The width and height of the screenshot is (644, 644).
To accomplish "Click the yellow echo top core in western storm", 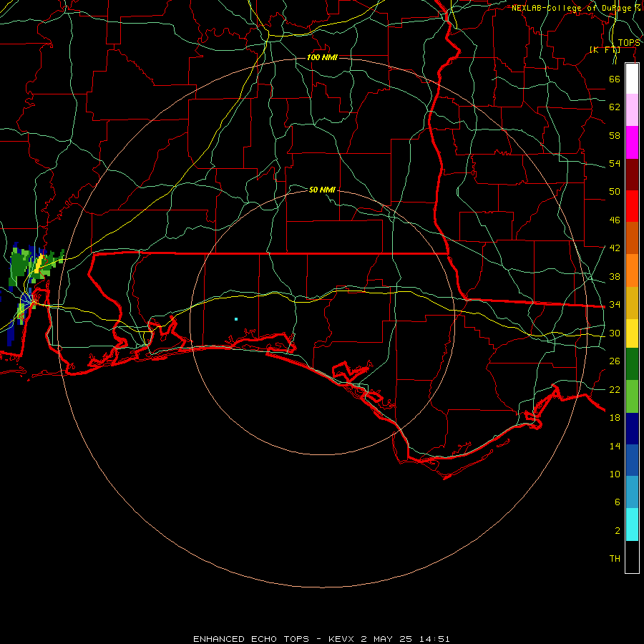I will (x=39, y=263).
